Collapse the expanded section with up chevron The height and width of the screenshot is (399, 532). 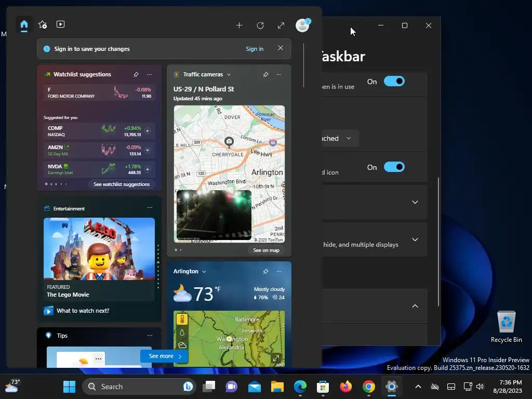tap(415, 306)
